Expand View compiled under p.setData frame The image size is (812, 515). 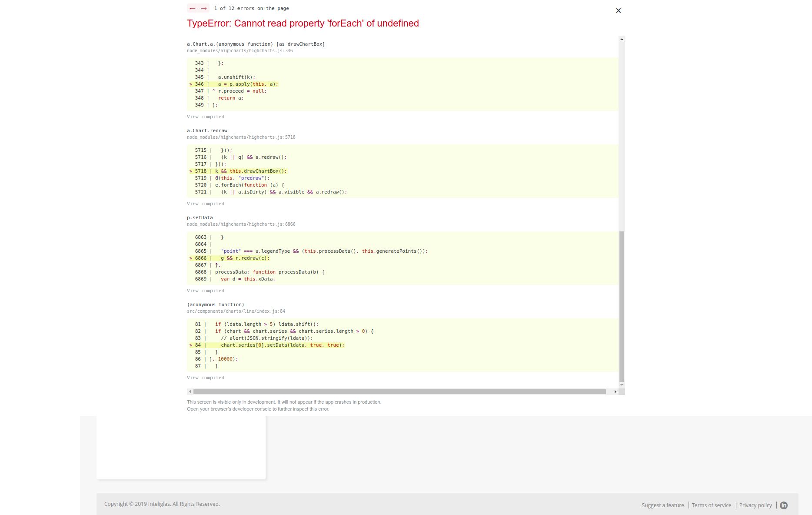tap(205, 291)
